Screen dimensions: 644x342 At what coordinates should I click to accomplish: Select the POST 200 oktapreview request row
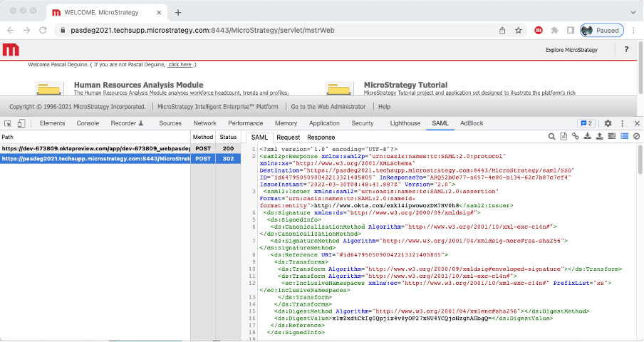(95, 148)
